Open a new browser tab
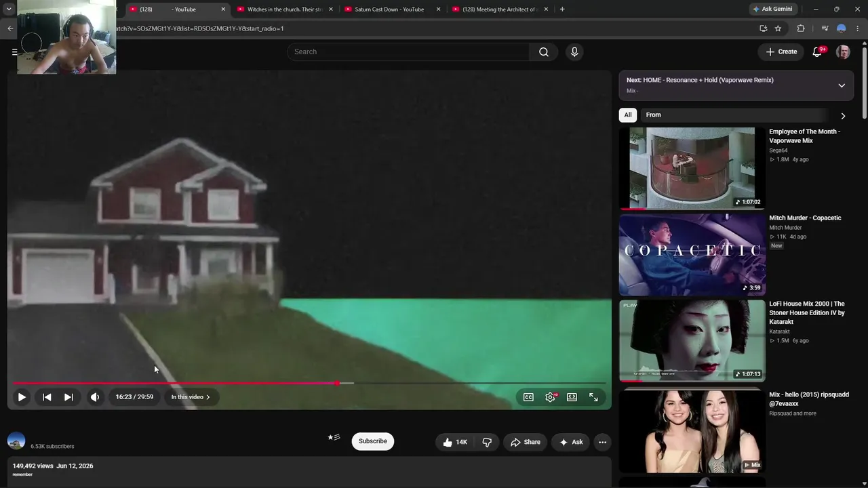Screen dimensions: 868x488 (x=562, y=9)
